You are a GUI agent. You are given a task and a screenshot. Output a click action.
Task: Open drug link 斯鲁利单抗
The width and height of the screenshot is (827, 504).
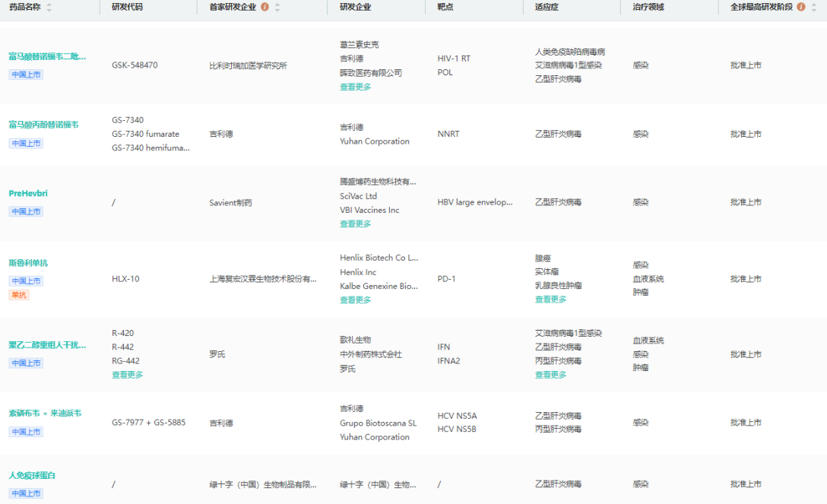click(28, 263)
